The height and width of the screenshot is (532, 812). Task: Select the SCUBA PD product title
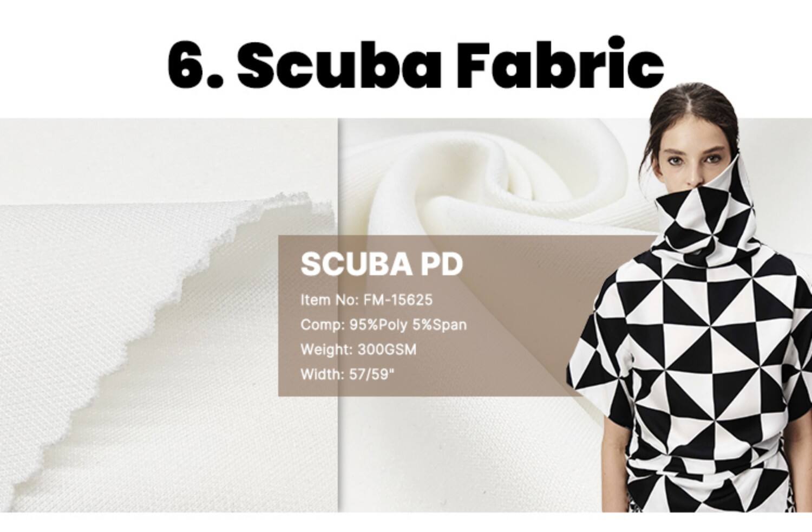[382, 264]
